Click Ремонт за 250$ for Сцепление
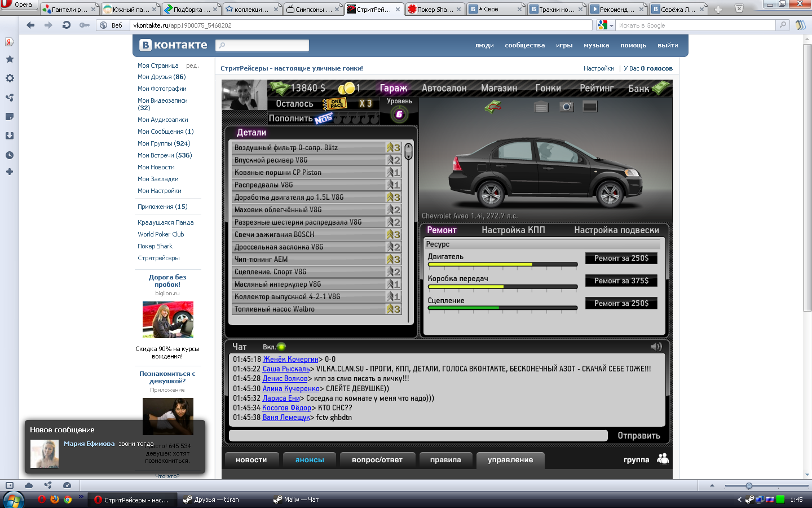 [621, 303]
